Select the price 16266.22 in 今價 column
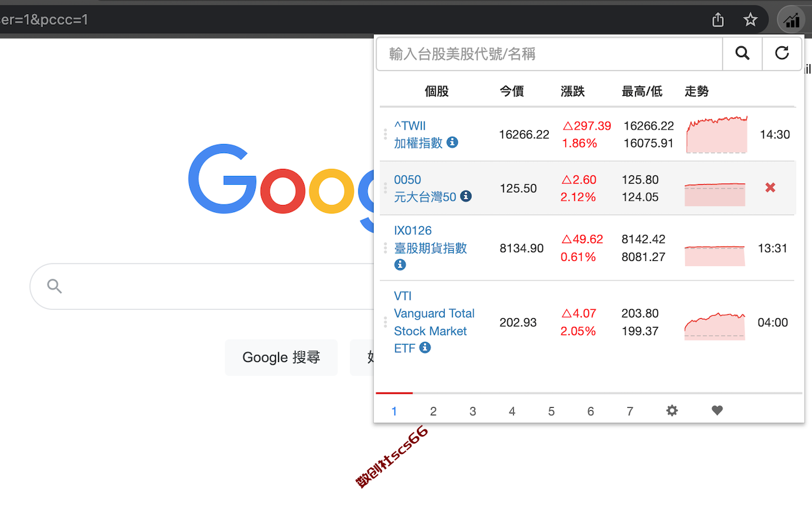Viewport: 812px width, 508px height. 524,135
